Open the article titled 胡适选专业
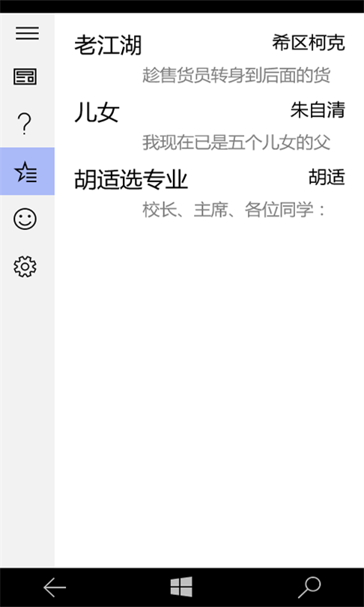This screenshot has width=364, height=607. [131, 180]
